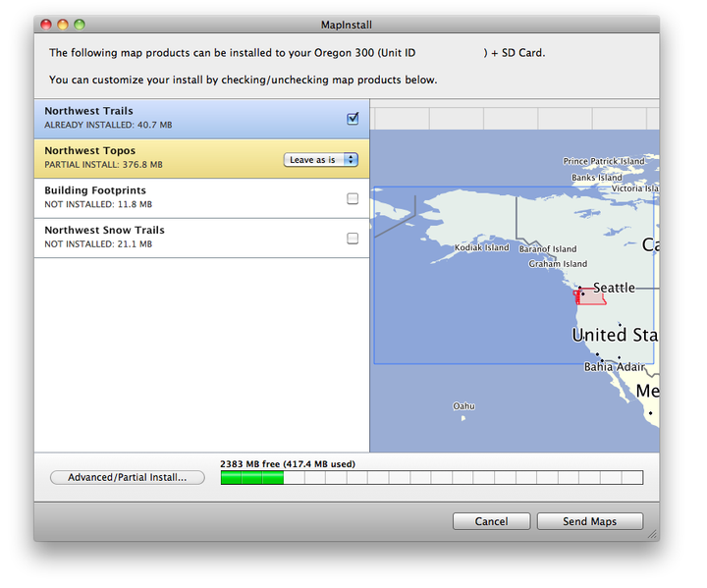The width and height of the screenshot is (707, 588).
Task: Zoom window using the green button
Action: click(80, 25)
